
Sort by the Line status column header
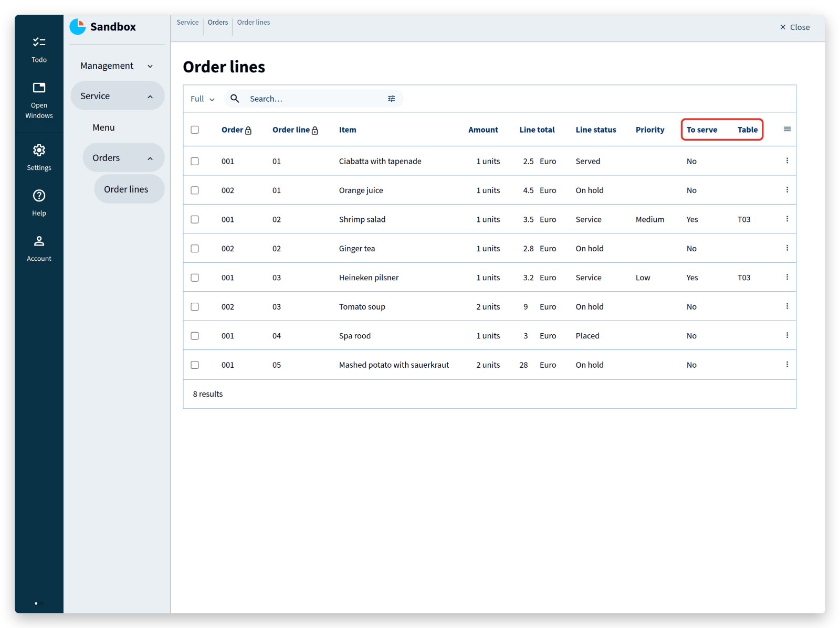click(596, 130)
